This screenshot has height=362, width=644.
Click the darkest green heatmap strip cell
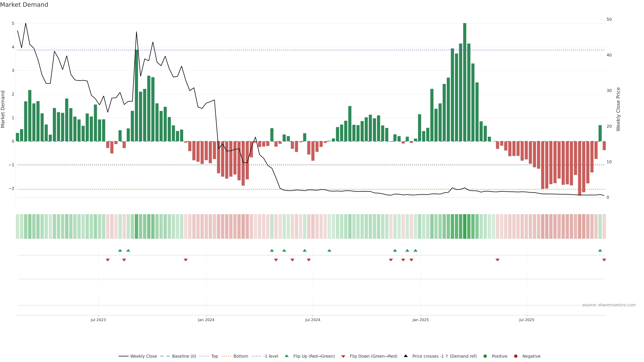coord(465,226)
